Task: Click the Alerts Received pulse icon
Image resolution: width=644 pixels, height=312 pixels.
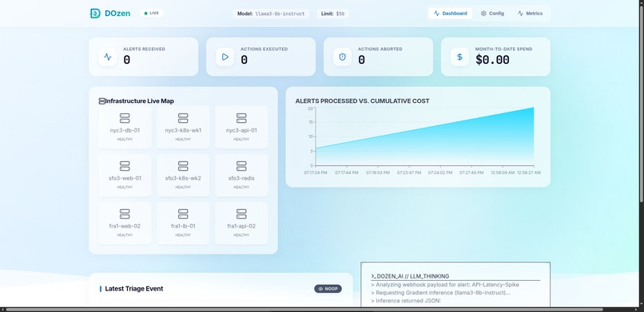Action: coord(108,57)
